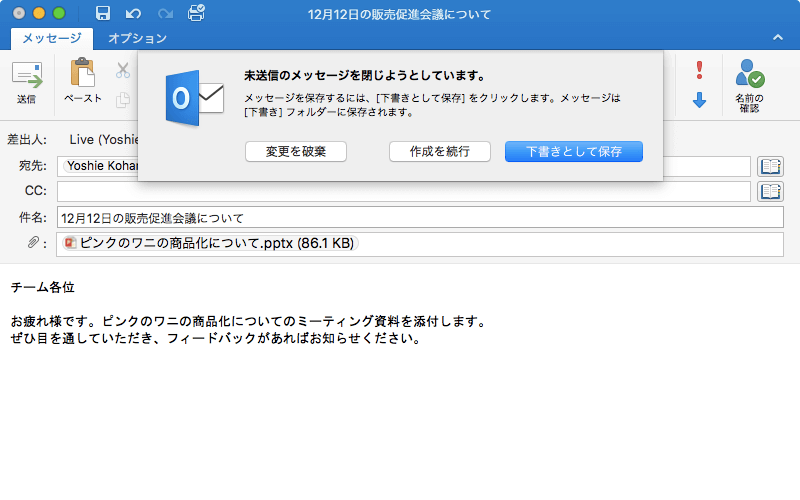Viewport: 800px width, 500px height.
Task: Click the sender value Live (Yoshie
Action: [104, 139]
